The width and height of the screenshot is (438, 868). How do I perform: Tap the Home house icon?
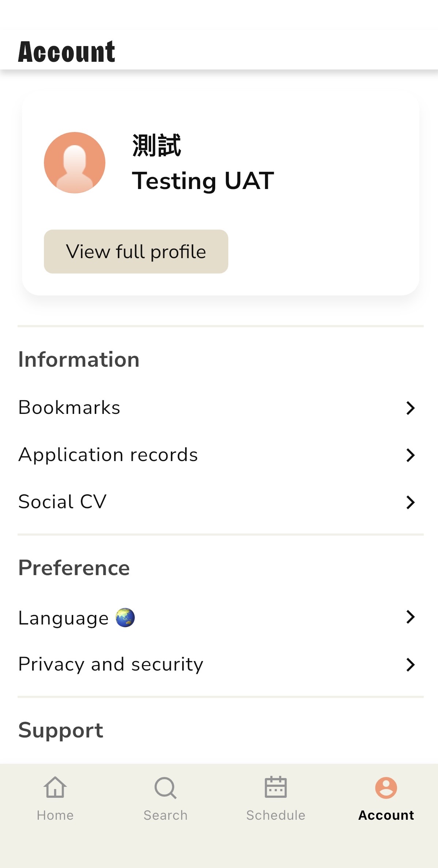click(x=55, y=787)
